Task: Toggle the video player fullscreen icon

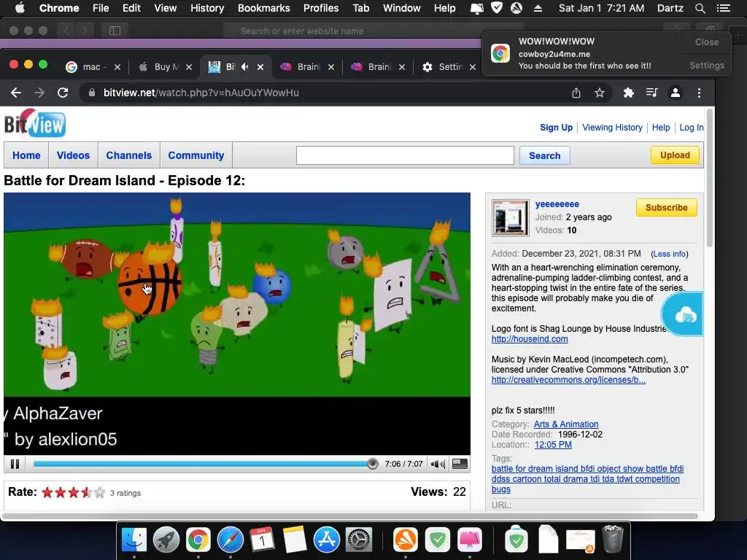Action: tap(460, 464)
